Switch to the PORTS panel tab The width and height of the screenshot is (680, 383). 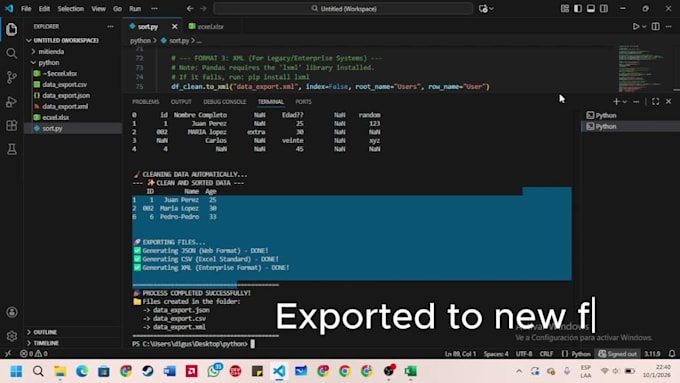click(304, 101)
